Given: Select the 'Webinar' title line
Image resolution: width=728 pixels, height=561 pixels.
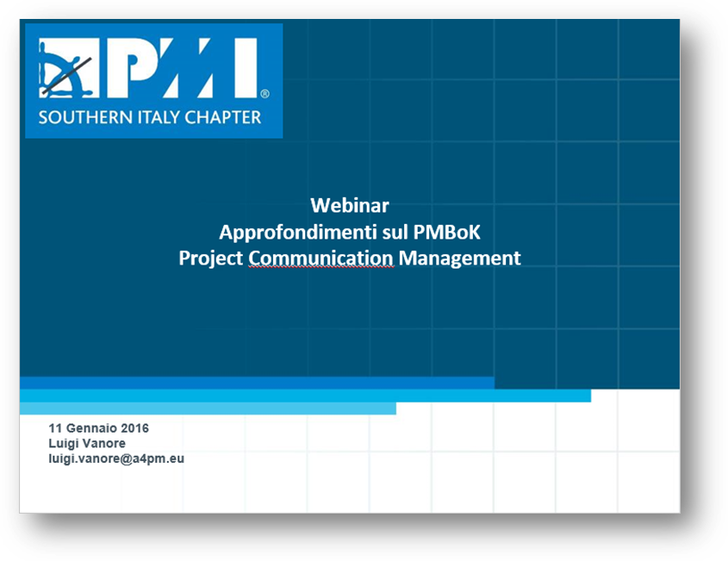Looking at the screenshot, I should [x=350, y=206].
